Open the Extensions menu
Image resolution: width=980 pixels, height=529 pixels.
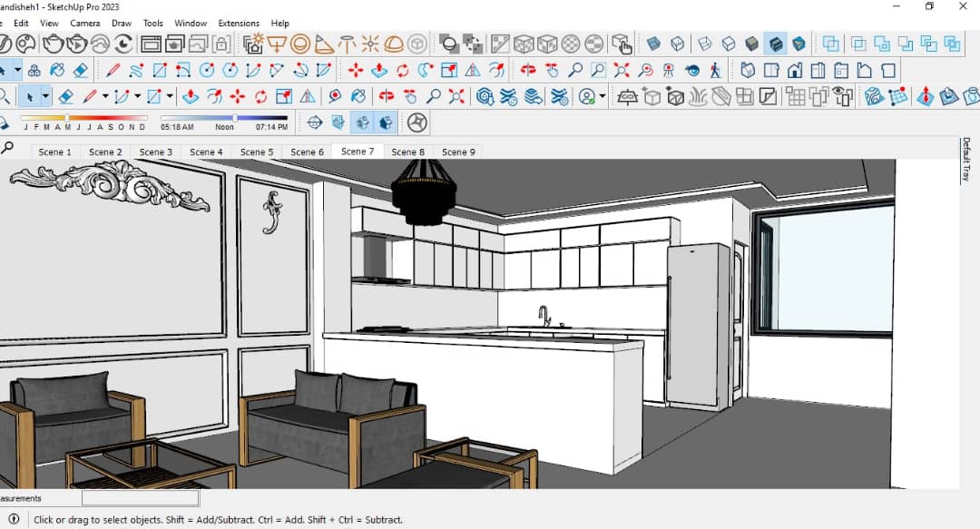pyautogui.click(x=238, y=23)
